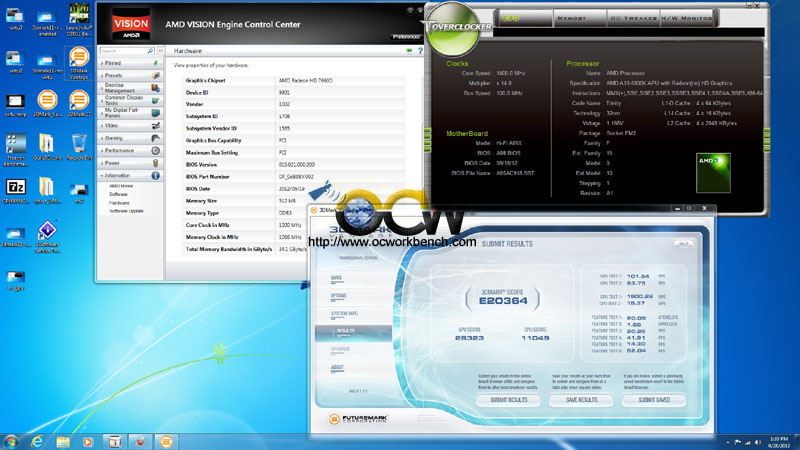The image size is (800, 450).
Task: Click the volume icon in system tray
Action: [758, 442]
